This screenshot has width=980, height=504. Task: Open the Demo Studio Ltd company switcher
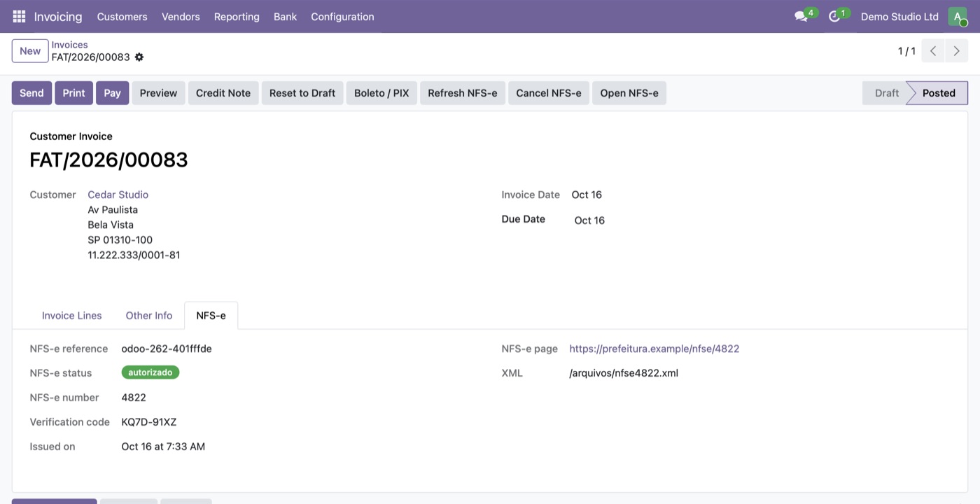tap(899, 16)
